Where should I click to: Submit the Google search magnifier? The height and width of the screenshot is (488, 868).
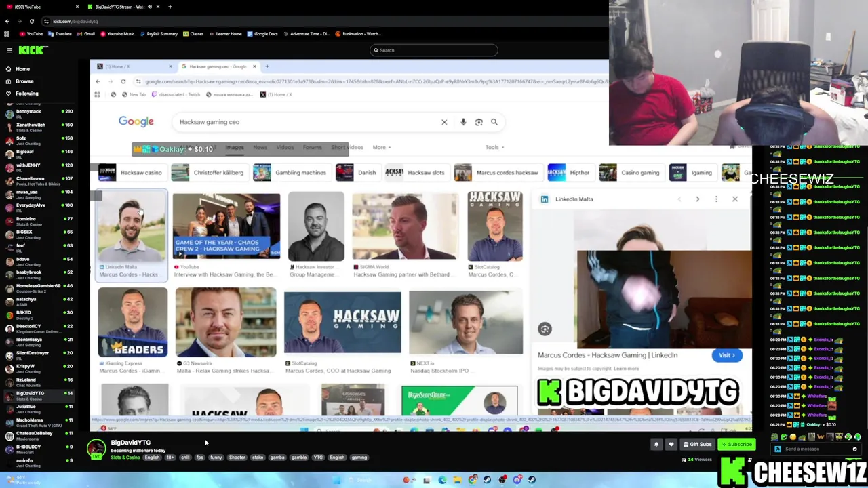494,122
